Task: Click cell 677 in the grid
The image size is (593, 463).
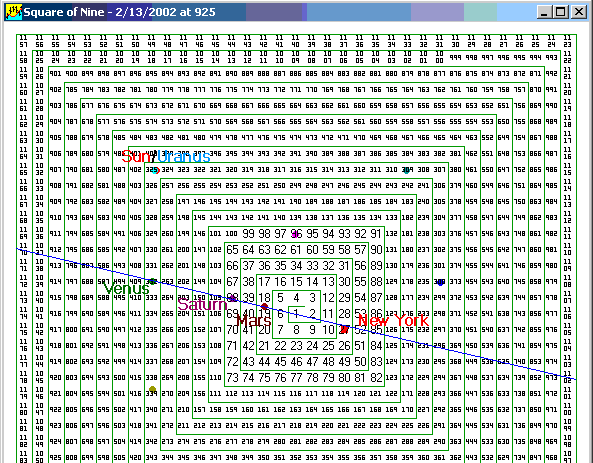Action: click(x=87, y=106)
